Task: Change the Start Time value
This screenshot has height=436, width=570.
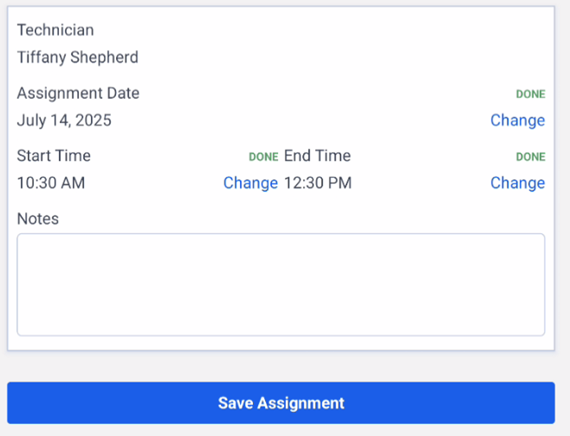Action: click(x=250, y=183)
